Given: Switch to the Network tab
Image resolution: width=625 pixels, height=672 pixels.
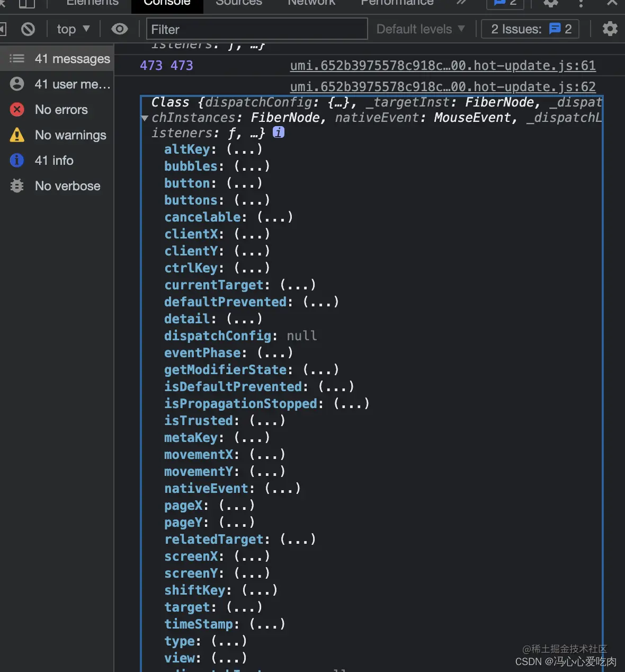Looking at the screenshot, I should [311, 3].
